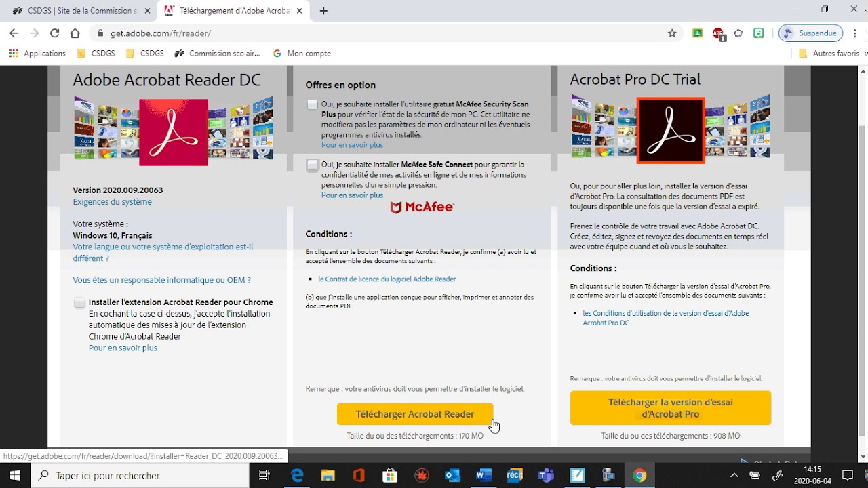868x488 pixels.
Task: Click the pentagon-shaped extension icon
Action: (x=738, y=33)
